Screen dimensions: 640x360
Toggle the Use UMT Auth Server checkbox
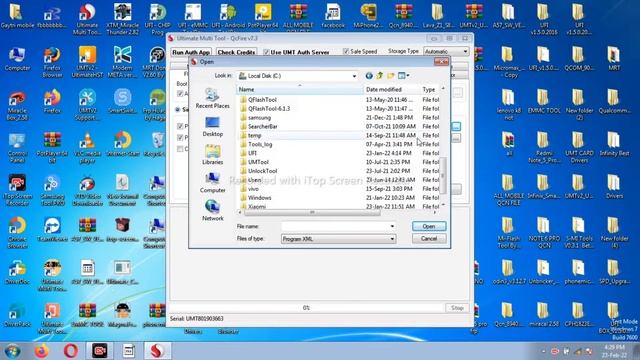(x=266, y=52)
